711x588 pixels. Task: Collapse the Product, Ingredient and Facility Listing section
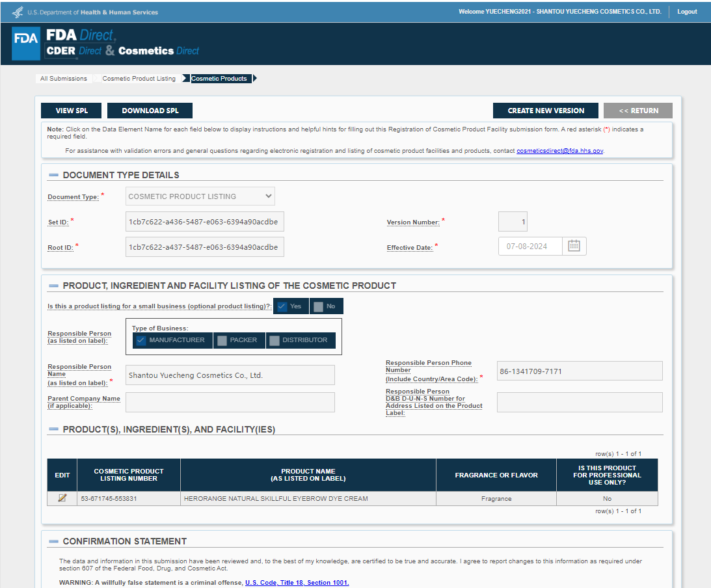tap(53, 286)
